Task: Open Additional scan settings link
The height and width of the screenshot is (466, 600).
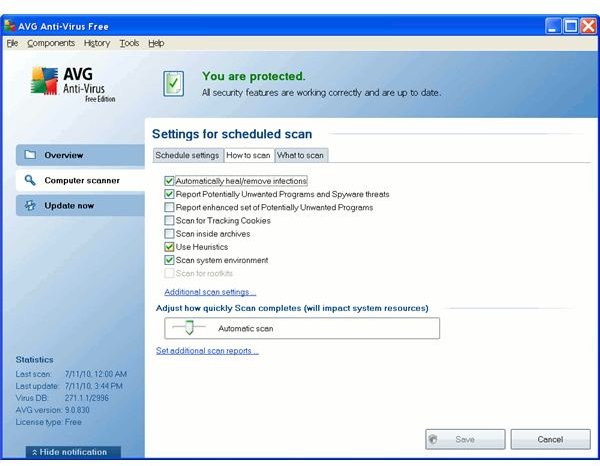Action: click(210, 292)
